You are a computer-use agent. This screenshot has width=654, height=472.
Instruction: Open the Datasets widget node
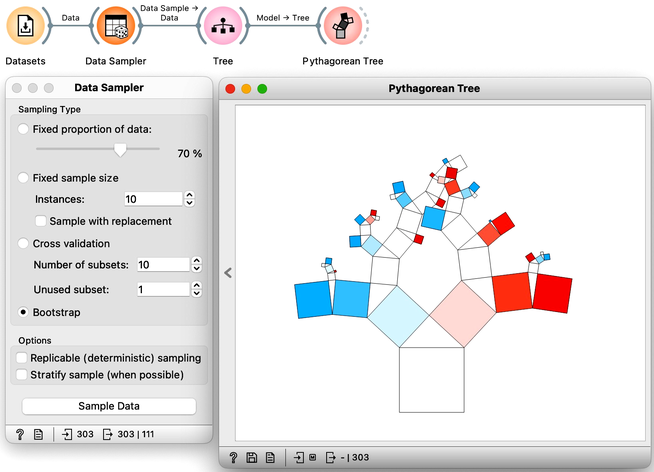(25, 26)
